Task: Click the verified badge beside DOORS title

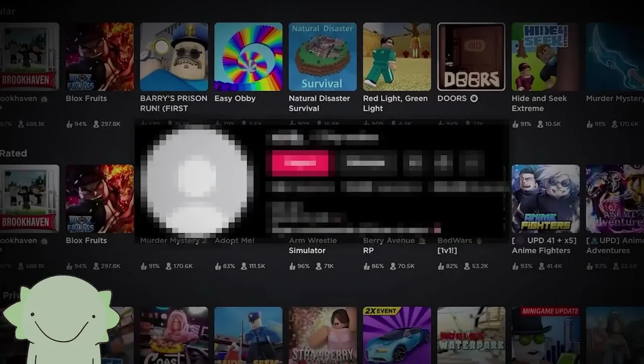Action: [x=474, y=99]
